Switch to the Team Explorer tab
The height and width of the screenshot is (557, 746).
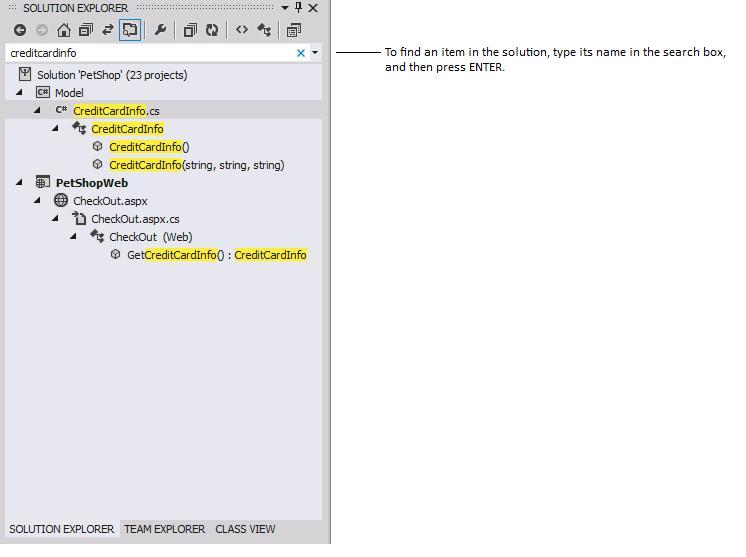[164, 529]
